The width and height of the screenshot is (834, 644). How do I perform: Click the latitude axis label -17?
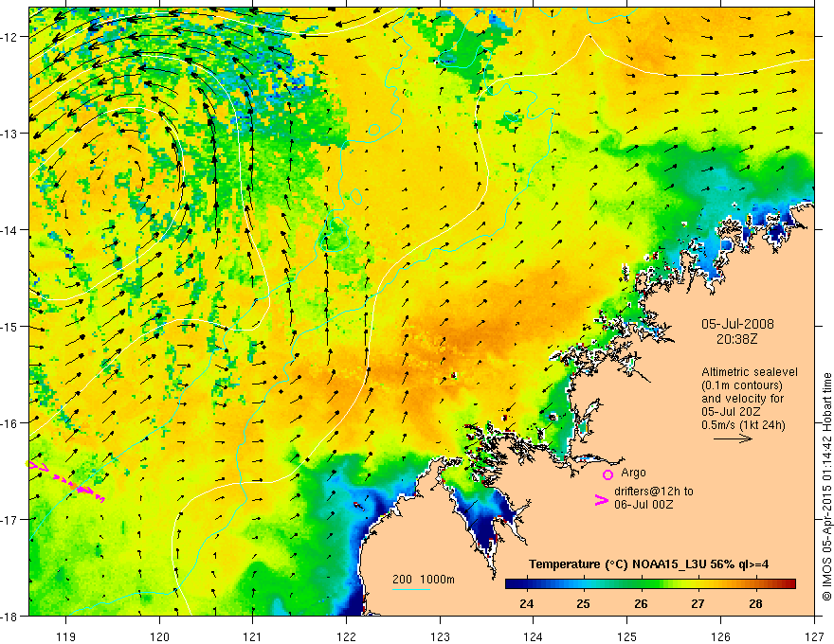(x=10, y=520)
